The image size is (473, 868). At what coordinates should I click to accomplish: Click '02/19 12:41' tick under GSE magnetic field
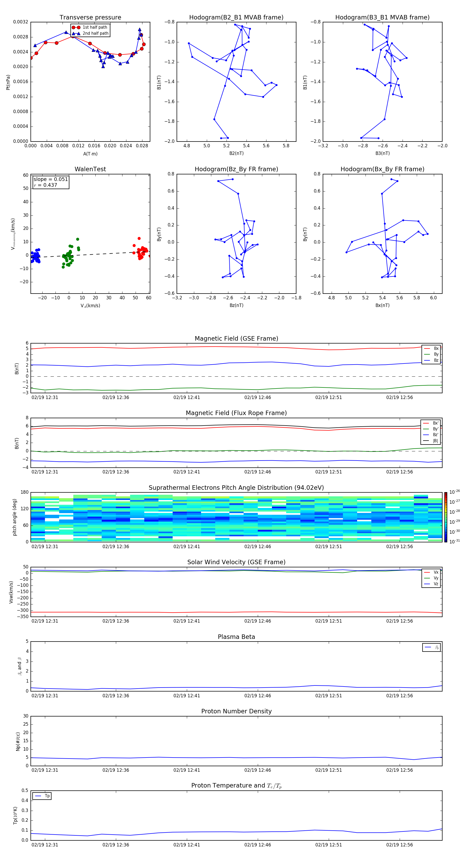coord(187,398)
